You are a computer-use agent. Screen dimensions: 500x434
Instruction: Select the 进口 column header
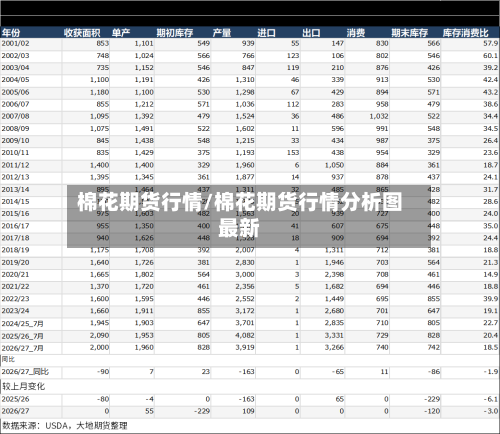click(x=266, y=33)
